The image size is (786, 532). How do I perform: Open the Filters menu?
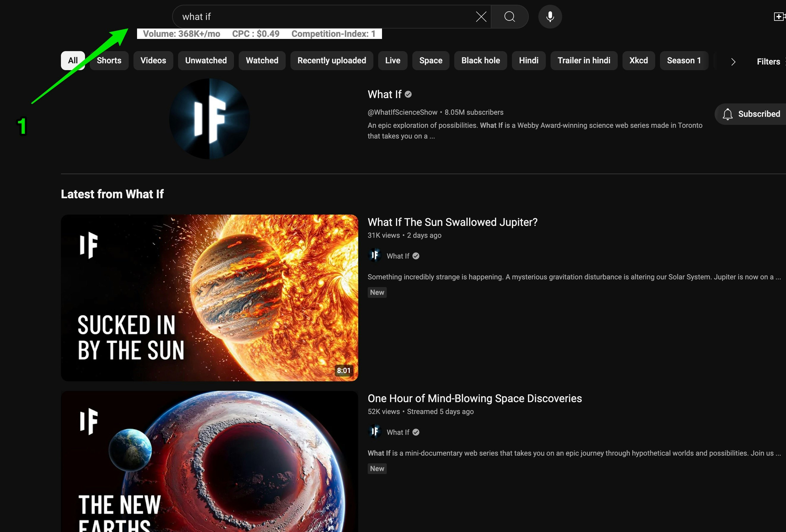pos(771,62)
